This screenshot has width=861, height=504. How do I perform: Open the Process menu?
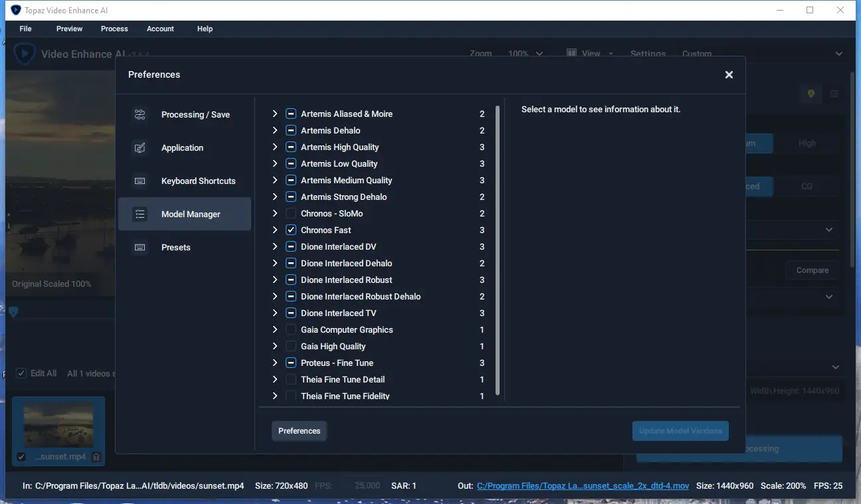tap(114, 29)
